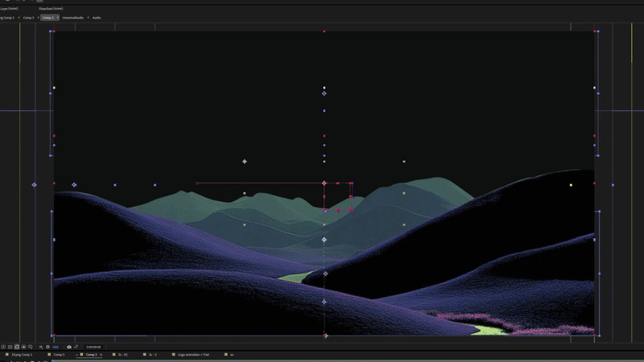Click the snapshot camera icon
The width and height of the screenshot is (644, 362).
tap(69, 347)
